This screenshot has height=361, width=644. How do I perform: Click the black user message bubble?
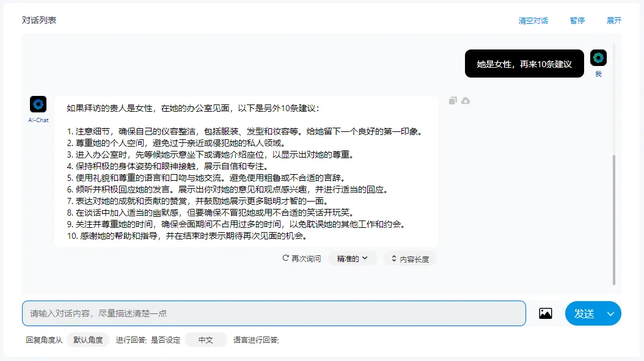[524, 64]
